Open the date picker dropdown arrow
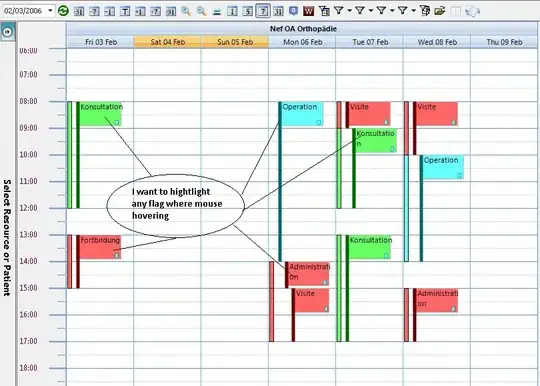This screenshot has height=386, width=540. tap(50, 11)
